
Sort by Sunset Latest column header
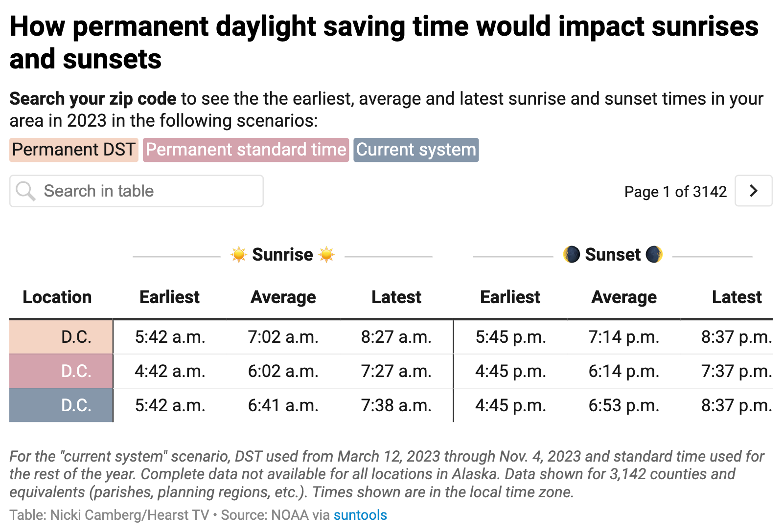pyautogui.click(x=737, y=297)
